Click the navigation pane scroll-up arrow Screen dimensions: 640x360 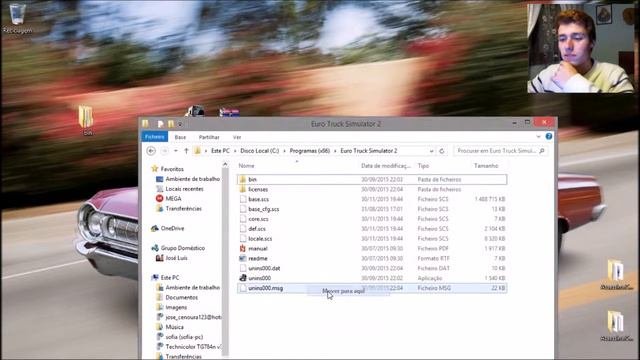pos(225,164)
